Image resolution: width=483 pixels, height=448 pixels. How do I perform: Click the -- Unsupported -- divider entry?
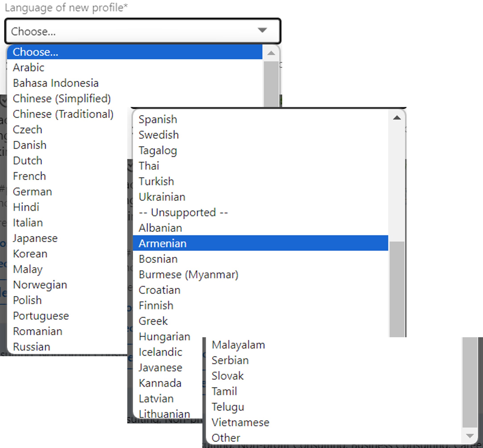[183, 212]
